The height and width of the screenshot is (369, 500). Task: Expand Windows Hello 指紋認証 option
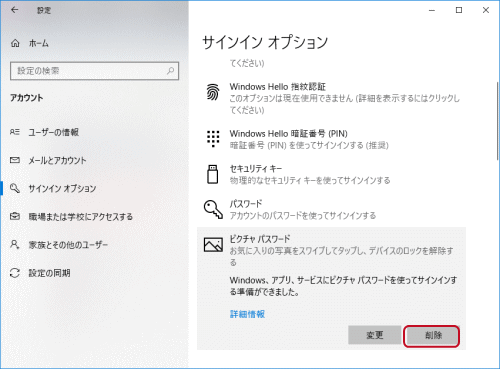[331, 98]
